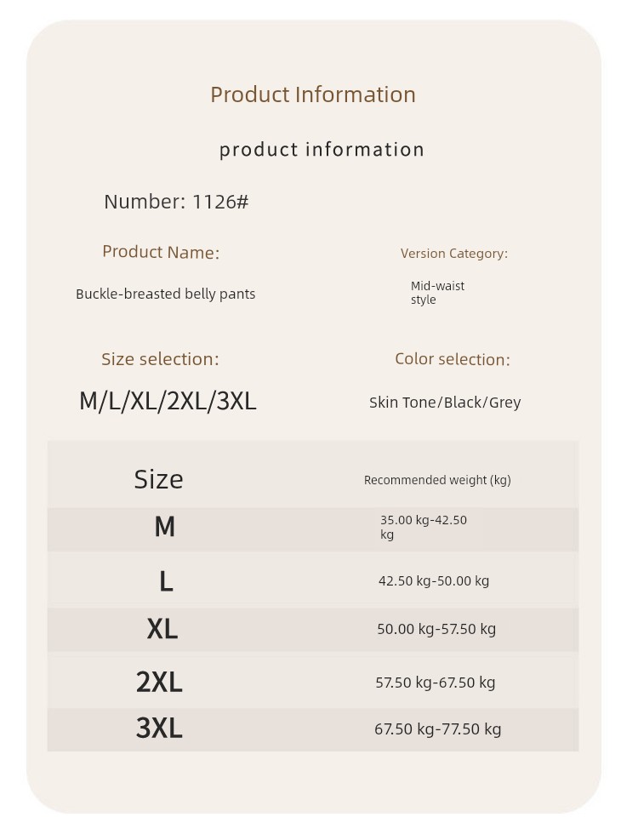Select the M size row
The height and width of the screenshot is (840, 638).
pos(313,529)
